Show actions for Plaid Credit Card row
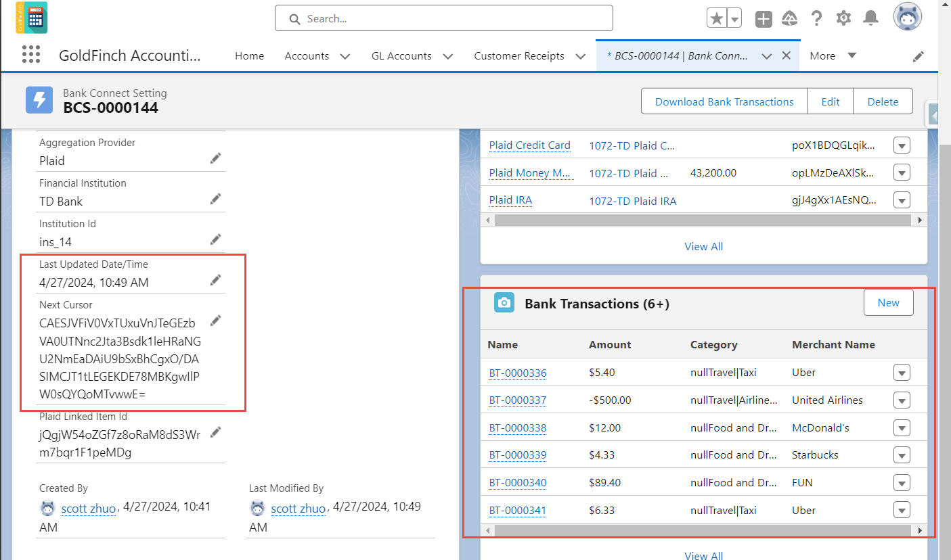The height and width of the screenshot is (560, 951). (901, 145)
